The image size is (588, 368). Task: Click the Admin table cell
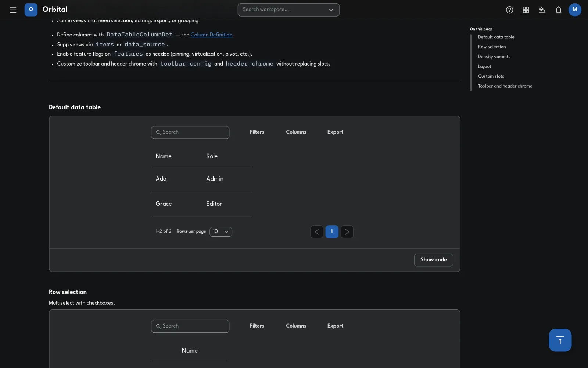[215, 179]
